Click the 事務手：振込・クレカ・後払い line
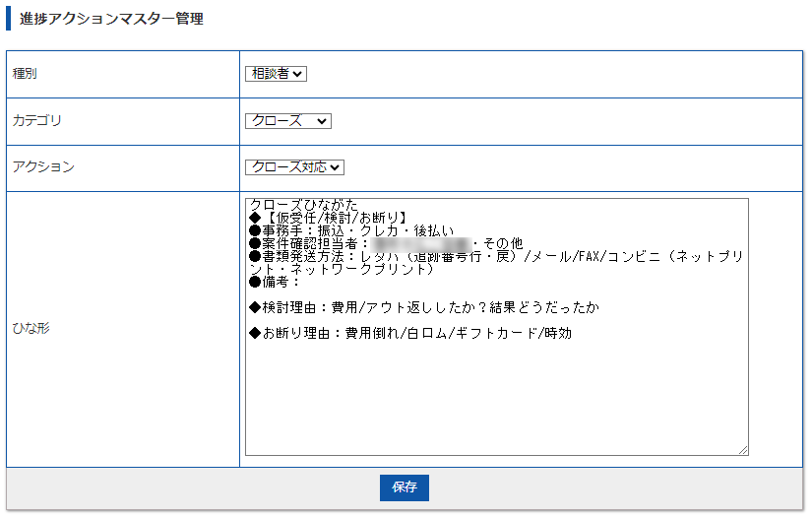812x518 pixels. [x=351, y=229]
